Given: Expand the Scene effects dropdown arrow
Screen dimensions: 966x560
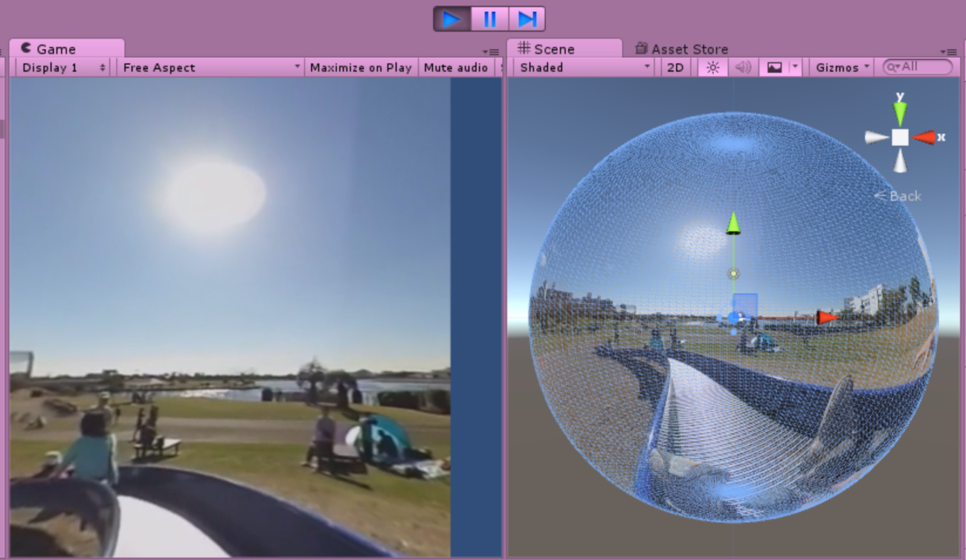Looking at the screenshot, I should 795,68.
